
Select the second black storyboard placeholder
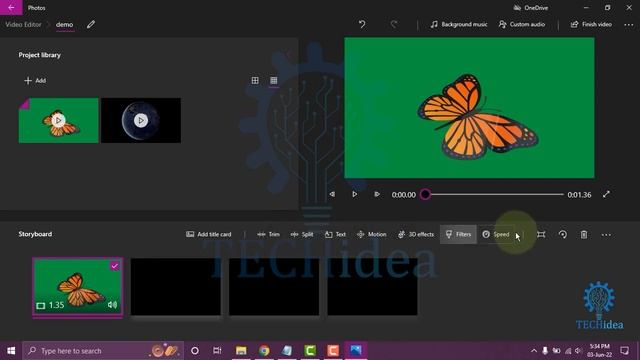(x=274, y=287)
